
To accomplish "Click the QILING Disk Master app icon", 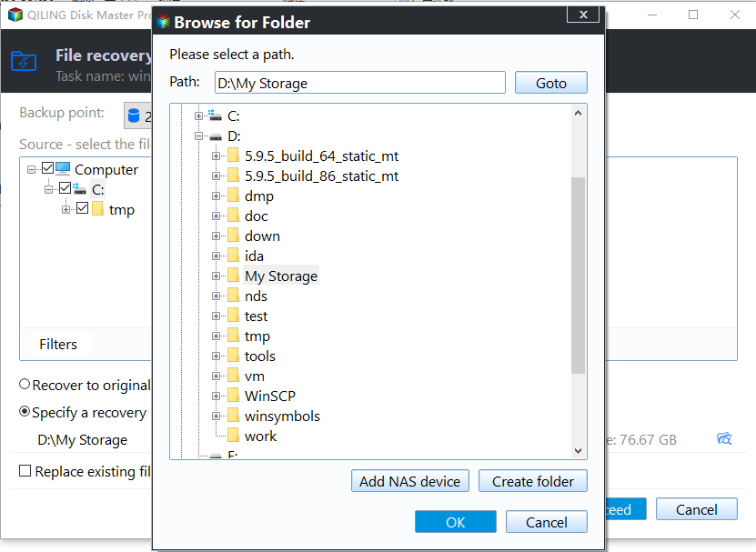I will tap(15, 15).
